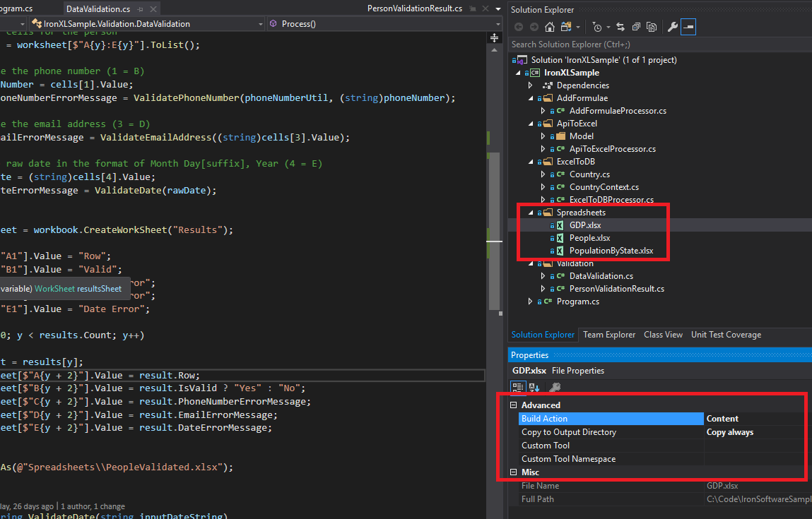Toggle Preview Selected Items button
Viewport: 812px width, 519px height.
tap(688, 27)
